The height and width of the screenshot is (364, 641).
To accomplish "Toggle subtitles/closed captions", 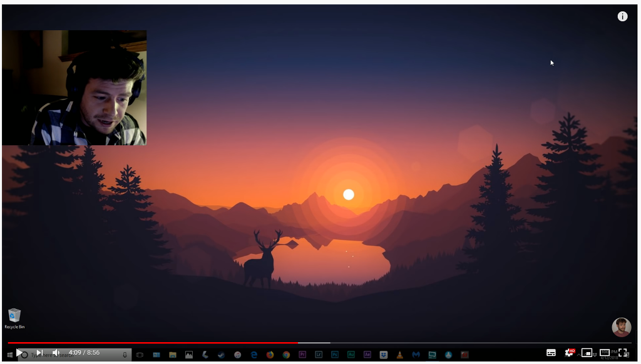I will pos(551,353).
